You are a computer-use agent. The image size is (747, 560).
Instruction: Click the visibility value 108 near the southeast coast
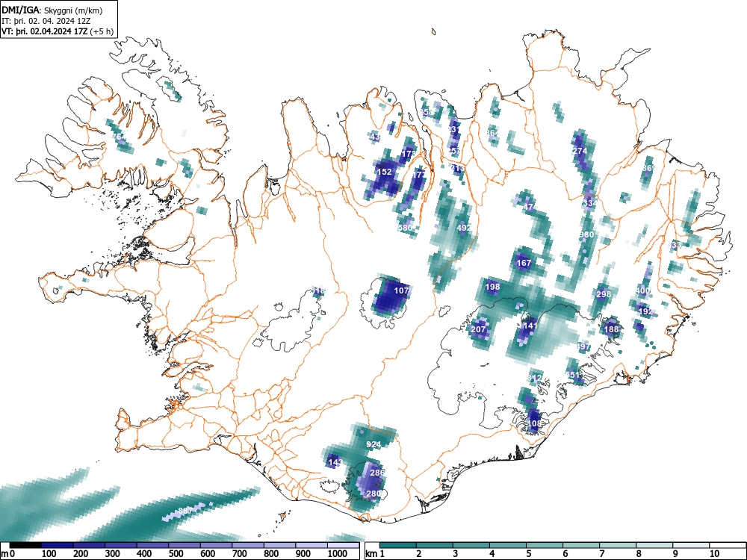coord(534,423)
